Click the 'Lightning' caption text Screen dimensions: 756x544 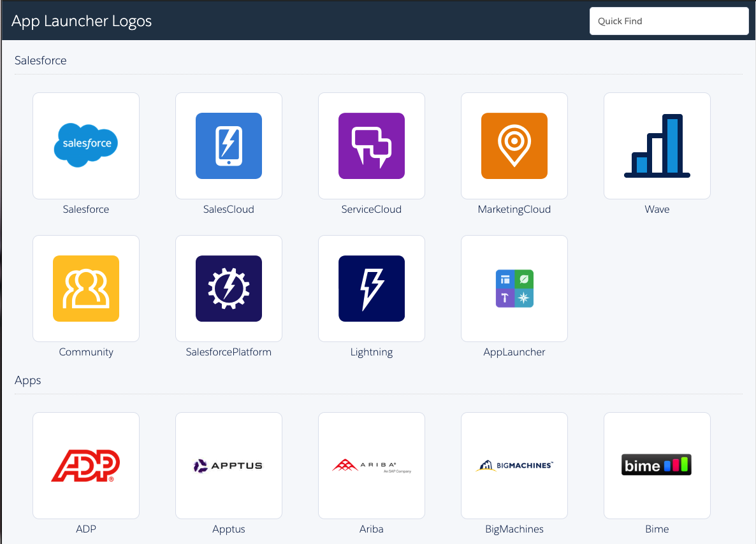[371, 352]
